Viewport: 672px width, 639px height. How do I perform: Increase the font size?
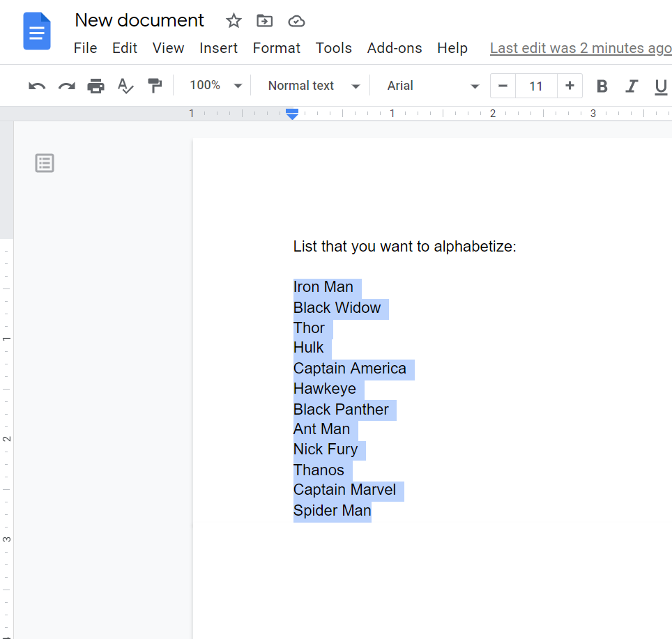click(570, 86)
